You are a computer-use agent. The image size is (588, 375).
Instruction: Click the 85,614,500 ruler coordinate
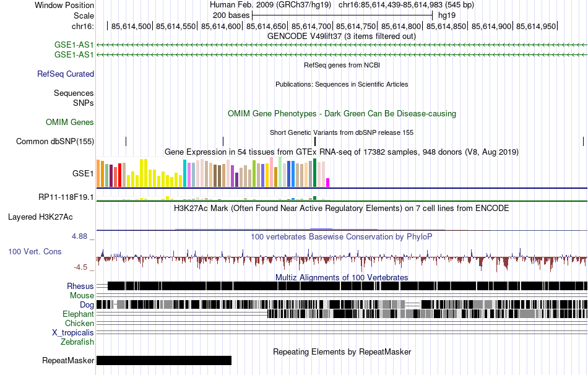(131, 26)
